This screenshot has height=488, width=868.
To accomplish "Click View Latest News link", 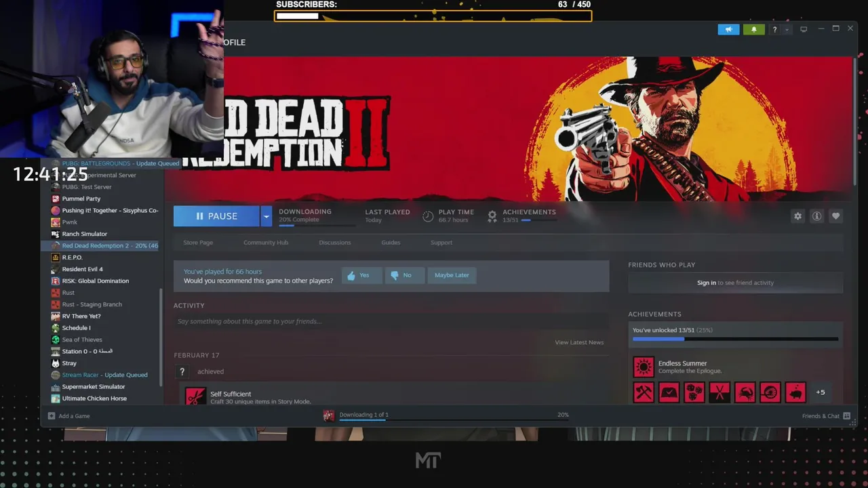I will [579, 342].
